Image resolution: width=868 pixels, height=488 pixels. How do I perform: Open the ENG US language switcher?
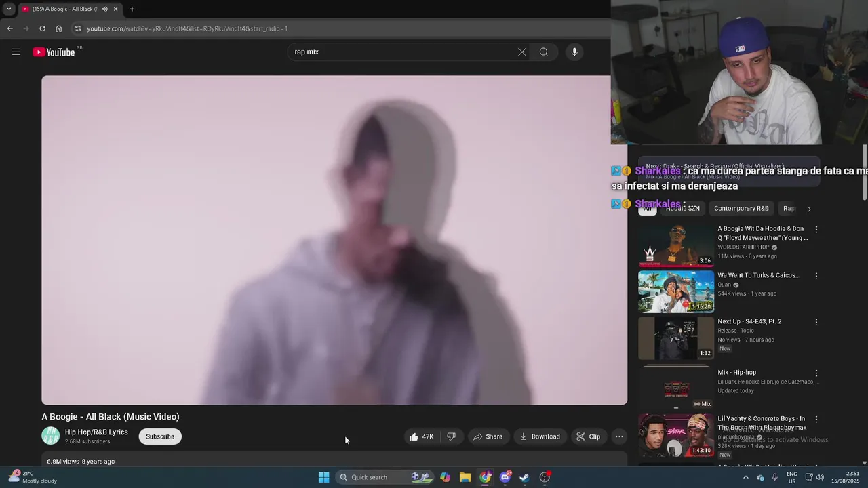[792, 477]
